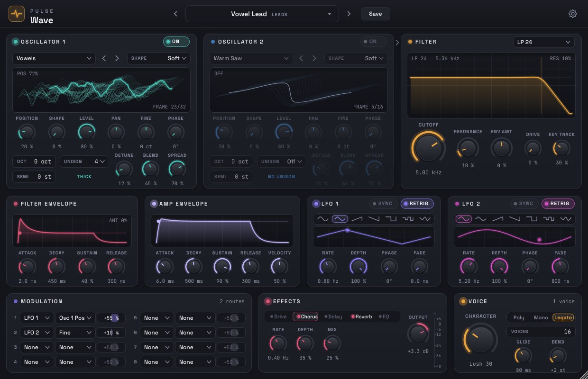588x379 pixels.
Task: Click the filter Cutoff knob
Action: click(x=428, y=147)
